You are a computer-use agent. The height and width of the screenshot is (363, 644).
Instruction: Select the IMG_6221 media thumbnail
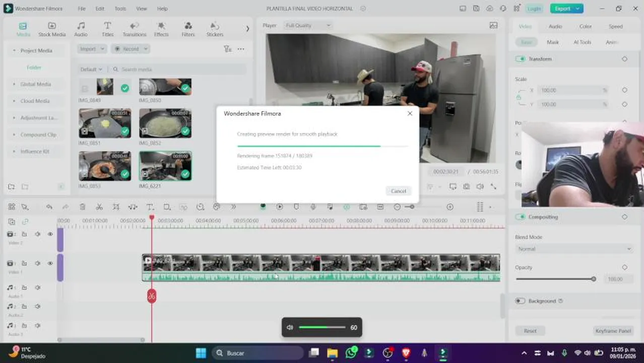(165, 166)
